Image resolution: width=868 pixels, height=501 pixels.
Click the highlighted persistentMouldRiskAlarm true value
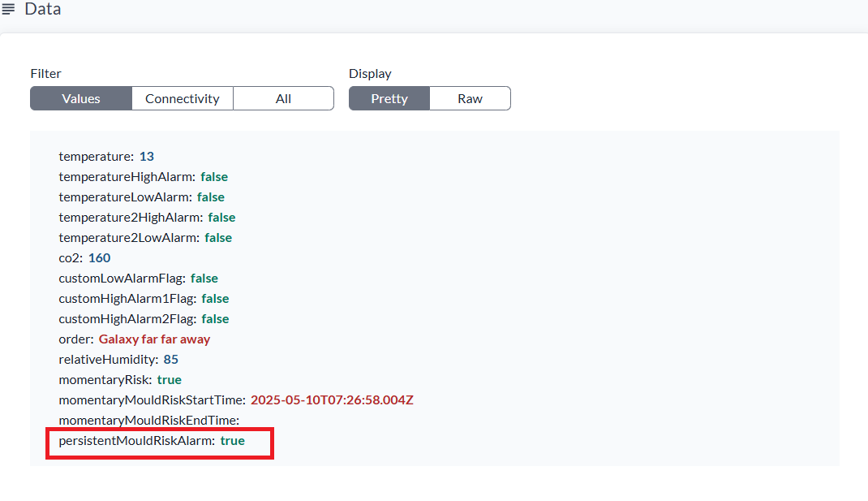(x=232, y=440)
